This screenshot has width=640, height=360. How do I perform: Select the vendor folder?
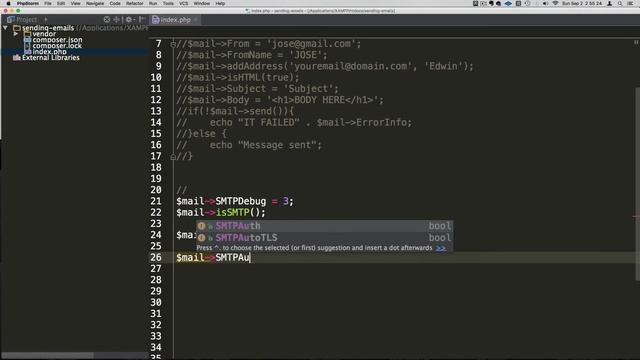pos(44,34)
